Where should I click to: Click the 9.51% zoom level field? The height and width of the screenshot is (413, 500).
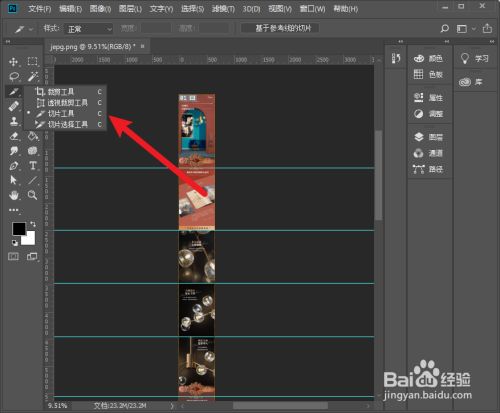(x=58, y=406)
